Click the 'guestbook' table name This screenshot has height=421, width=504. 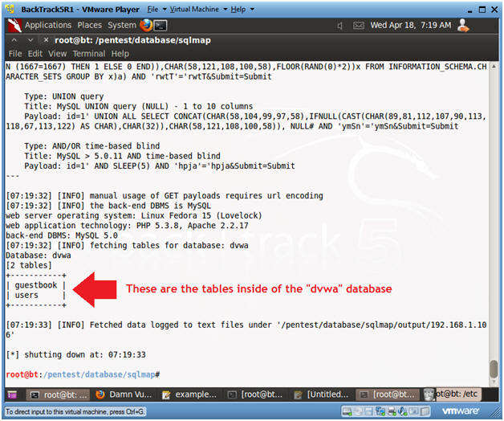pyautogui.click(x=35, y=285)
